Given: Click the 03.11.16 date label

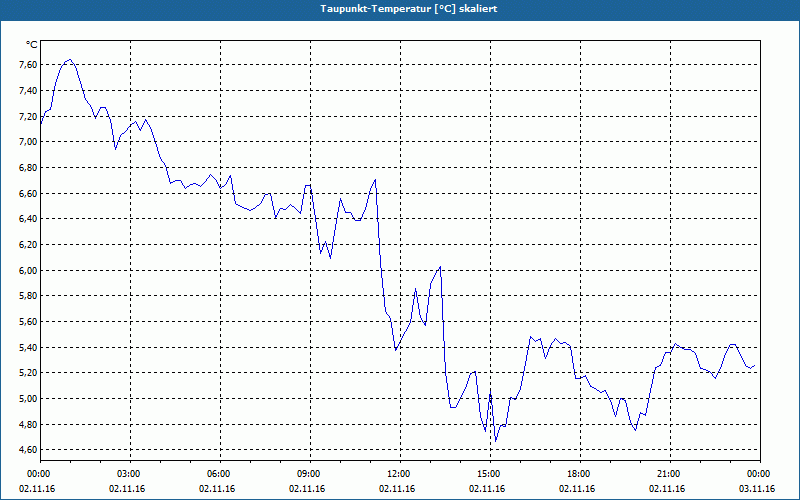Looking at the screenshot, I should pos(757,489).
